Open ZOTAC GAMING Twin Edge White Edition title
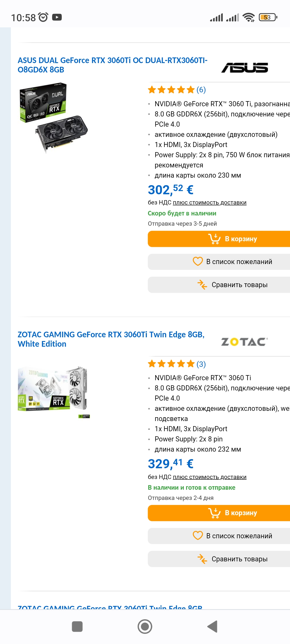The height and width of the screenshot is (644, 290). point(111,339)
